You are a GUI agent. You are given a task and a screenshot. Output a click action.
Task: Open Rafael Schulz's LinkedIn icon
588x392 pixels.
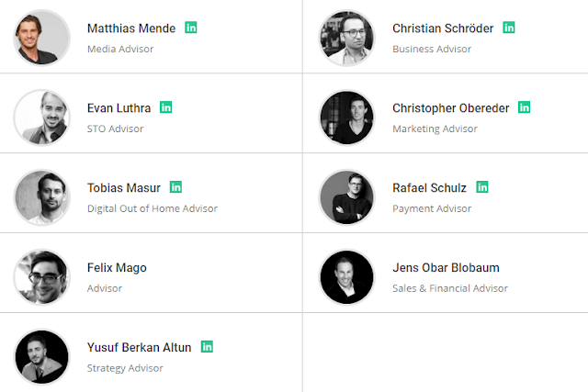pos(482,187)
